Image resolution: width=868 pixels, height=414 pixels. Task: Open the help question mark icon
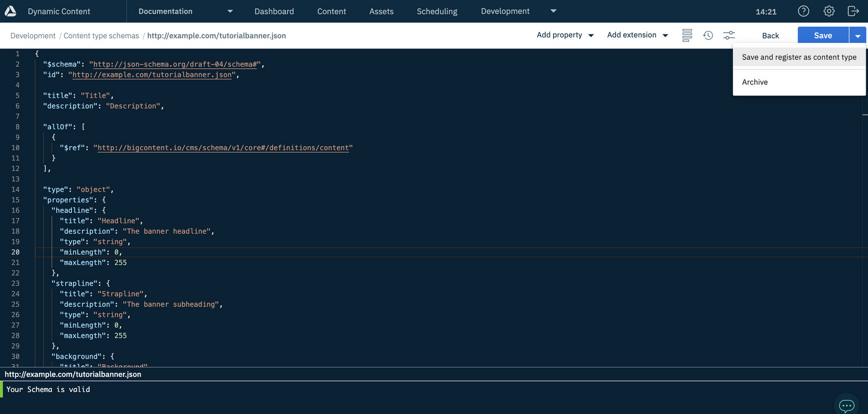[x=803, y=11]
